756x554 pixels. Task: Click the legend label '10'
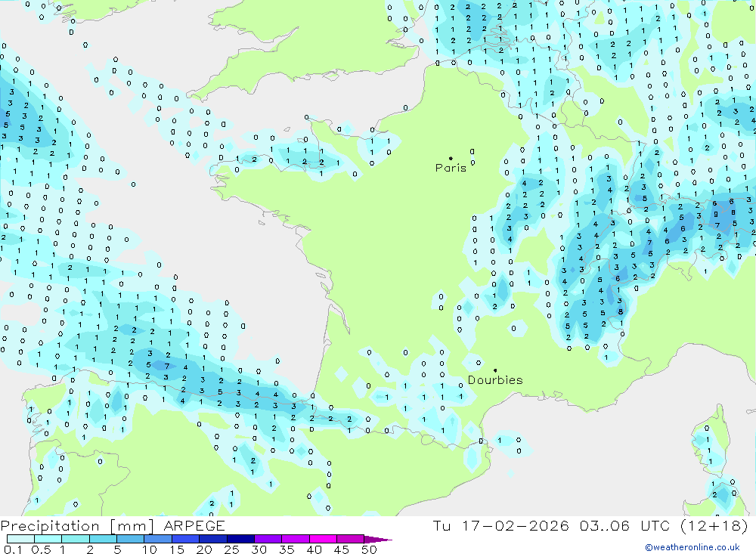point(149,549)
